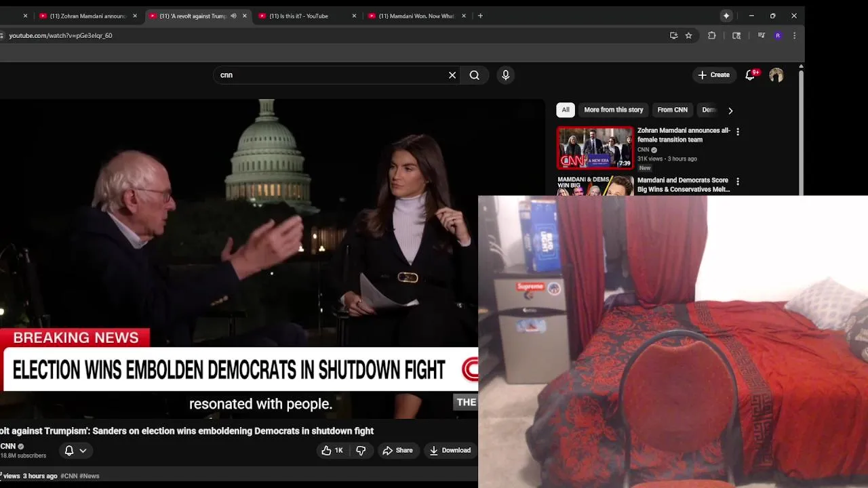Viewport: 868px width, 488px height.
Task: Close the 'Mamdani Won. Now What' tab
Action: (464, 16)
